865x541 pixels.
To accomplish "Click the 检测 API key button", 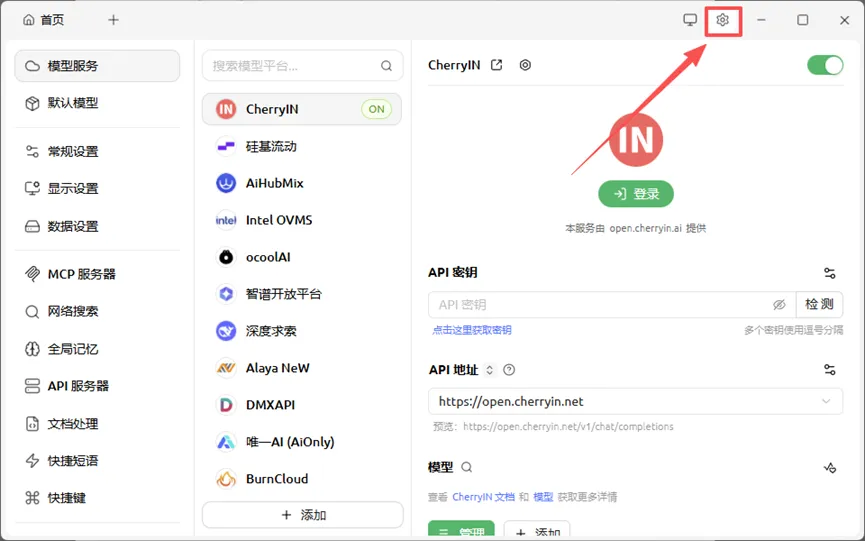I will coord(819,304).
